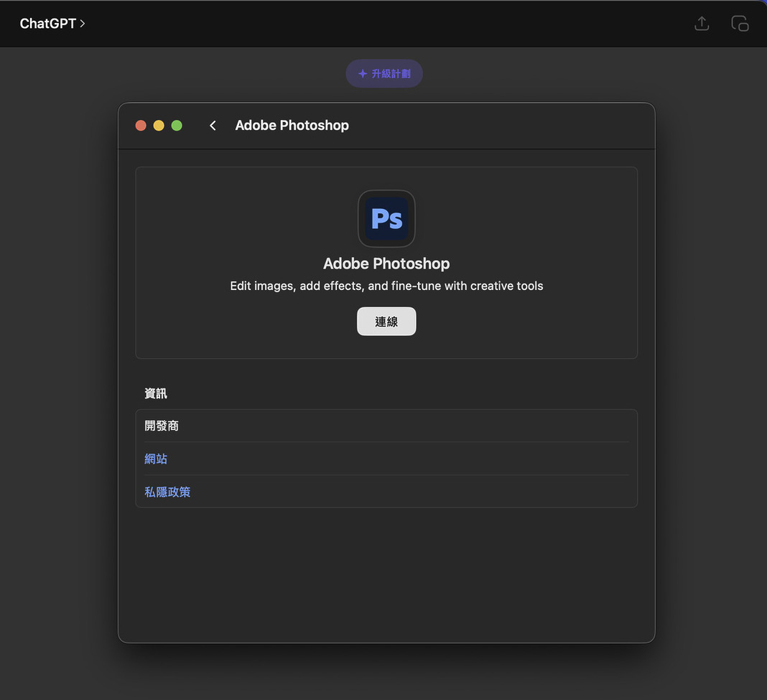Click the 資訊 information section header

[156, 393]
